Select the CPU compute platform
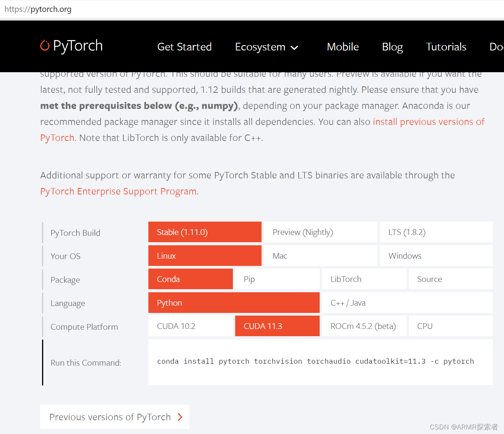The width and height of the screenshot is (504, 434). [451, 326]
